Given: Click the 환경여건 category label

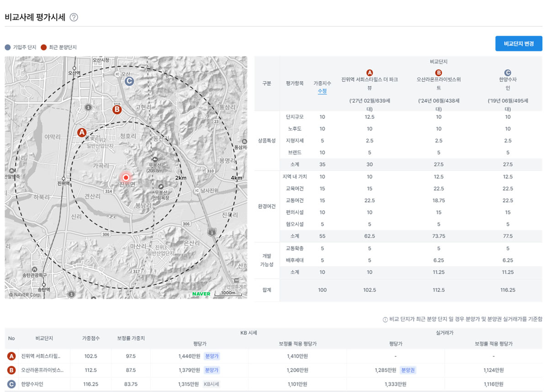Looking at the screenshot, I should pos(267,207).
